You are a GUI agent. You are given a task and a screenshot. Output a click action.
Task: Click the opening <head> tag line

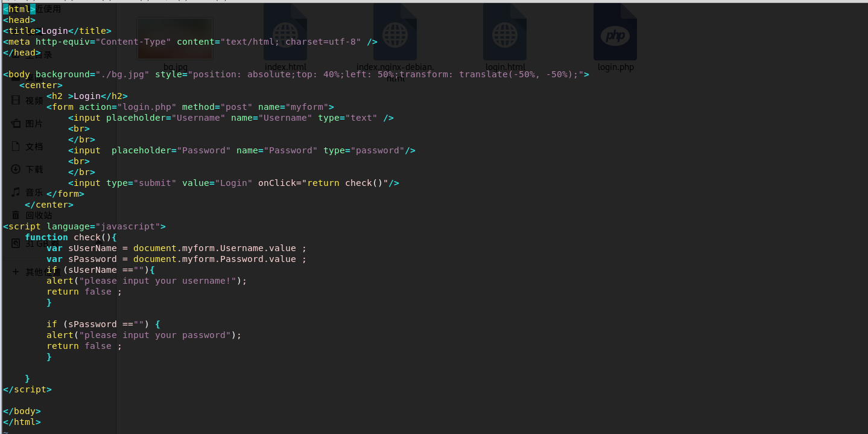point(19,20)
